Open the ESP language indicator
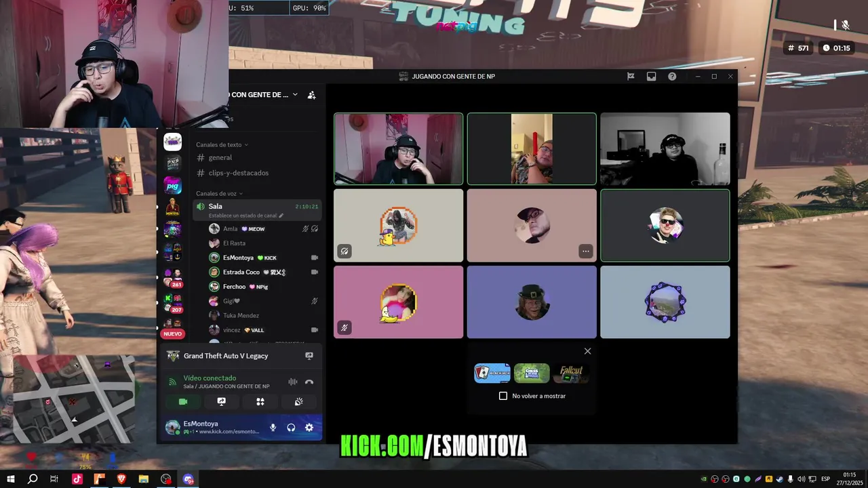Viewport: 868px width, 488px height. 825,479
